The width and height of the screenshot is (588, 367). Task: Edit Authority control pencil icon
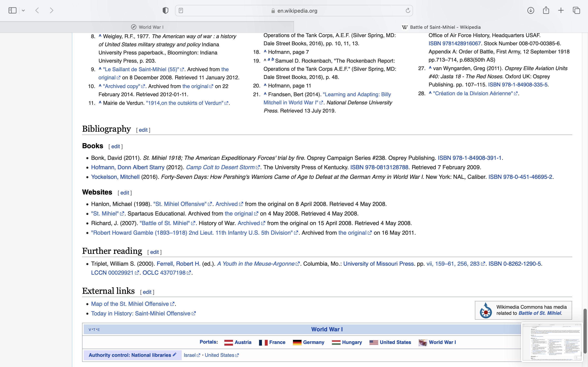tap(174, 355)
